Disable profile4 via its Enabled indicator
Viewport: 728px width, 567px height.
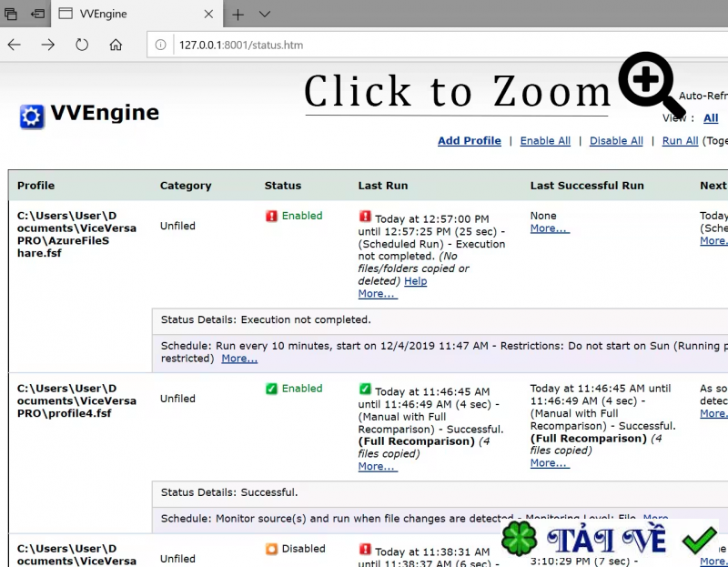coord(269,389)
